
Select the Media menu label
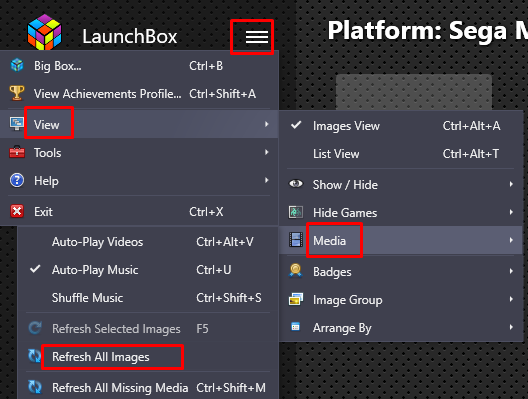[x=329, y=240]
